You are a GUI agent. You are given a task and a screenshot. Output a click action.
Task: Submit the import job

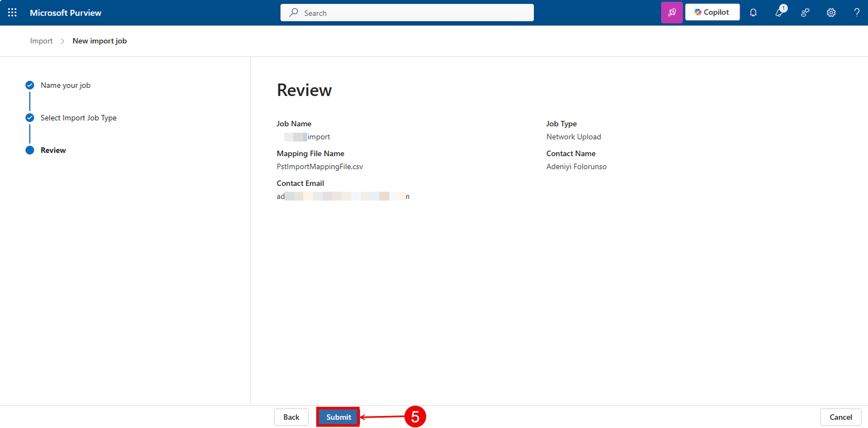pyautogui.click(x=339, y=417)
